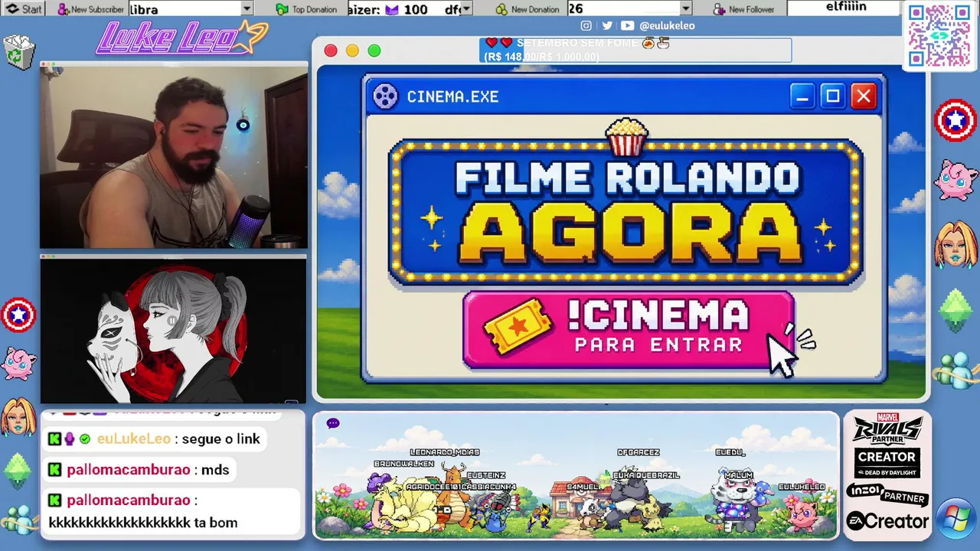This screenshot has width=980, height=551.
Task: Click the Sims plumbob icon beside the CINEMA window
Action: 956,310
